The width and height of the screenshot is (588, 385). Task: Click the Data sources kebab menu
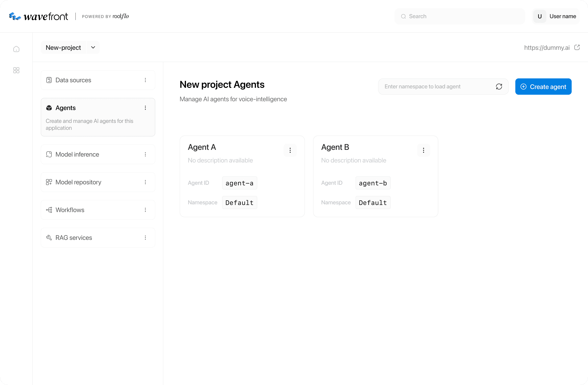[145, 80]
